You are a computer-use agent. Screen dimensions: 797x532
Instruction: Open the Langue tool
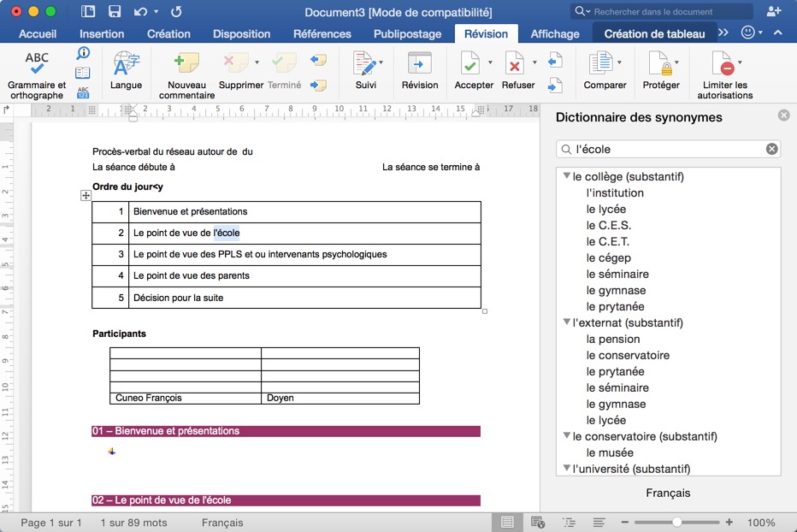126,70
